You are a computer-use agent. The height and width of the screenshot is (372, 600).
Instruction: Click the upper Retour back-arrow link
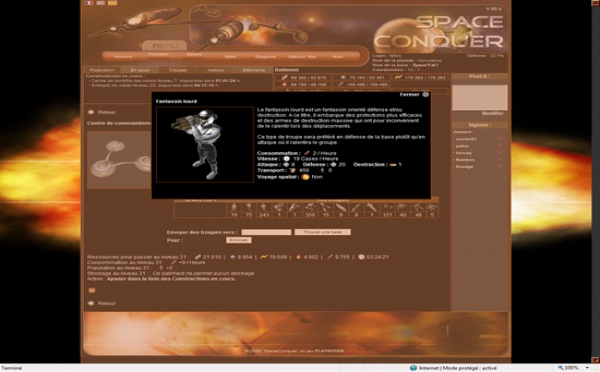102,112
